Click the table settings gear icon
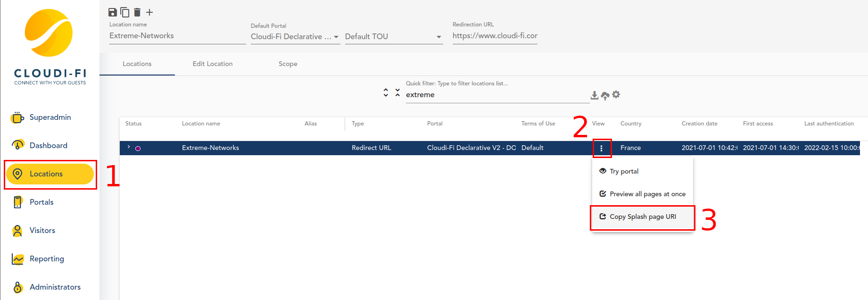 (x=616, y=94)
